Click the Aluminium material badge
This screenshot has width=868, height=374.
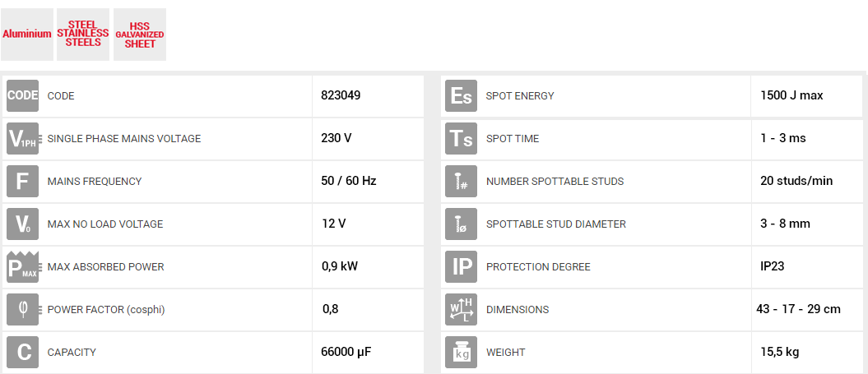[27, 35]
